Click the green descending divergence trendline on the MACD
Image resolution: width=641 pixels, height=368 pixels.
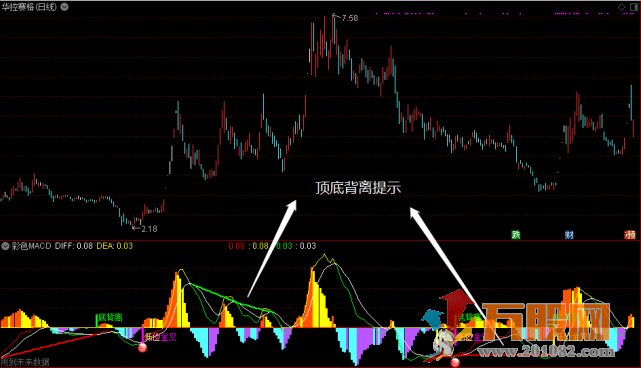click(231, 298)
